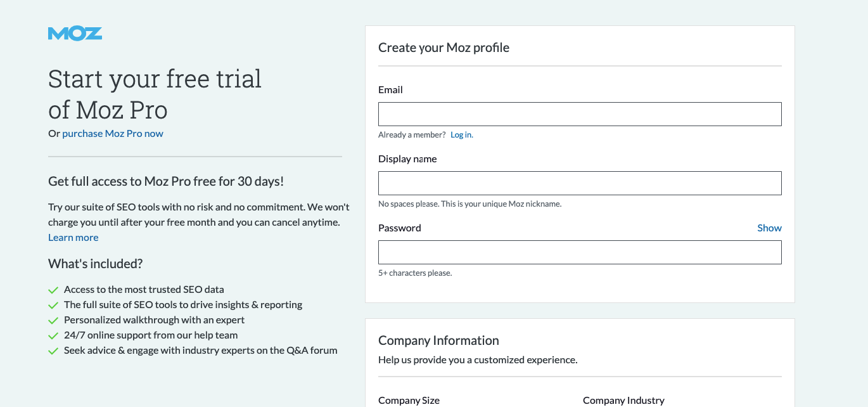
Task: Select the Password input box
Action: tap(580, 252)
